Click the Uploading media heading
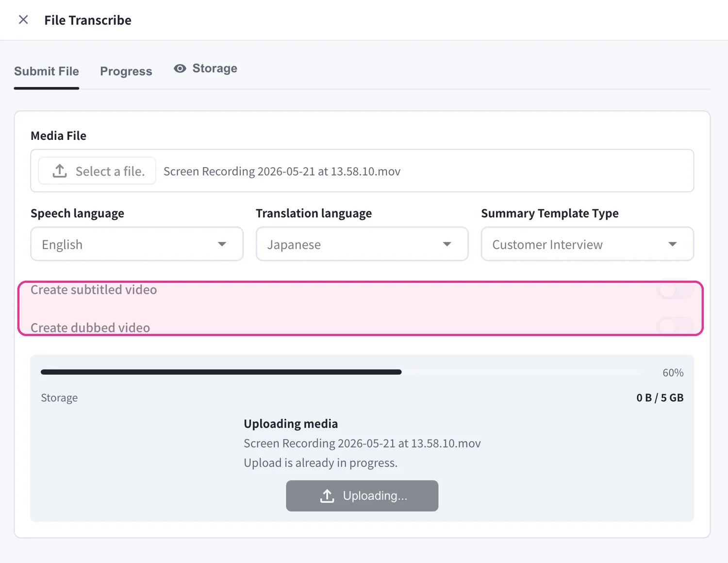This screenshot has width=728, height=563. coord(291,424)
